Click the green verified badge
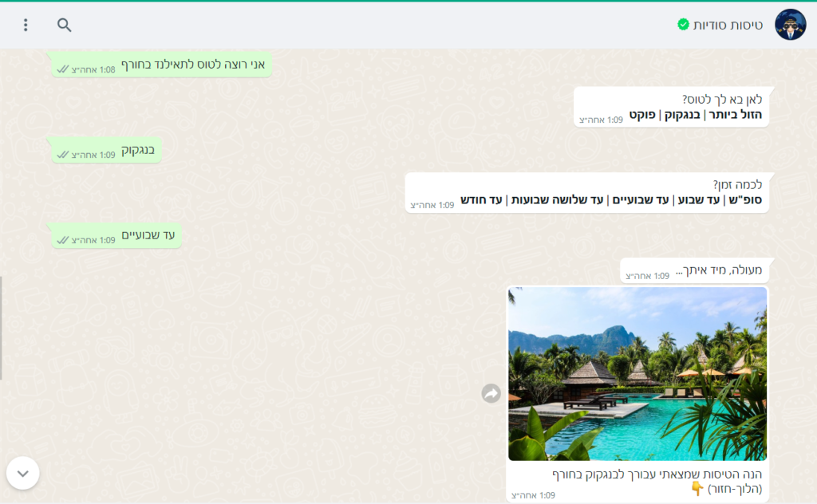 point(683,24)
